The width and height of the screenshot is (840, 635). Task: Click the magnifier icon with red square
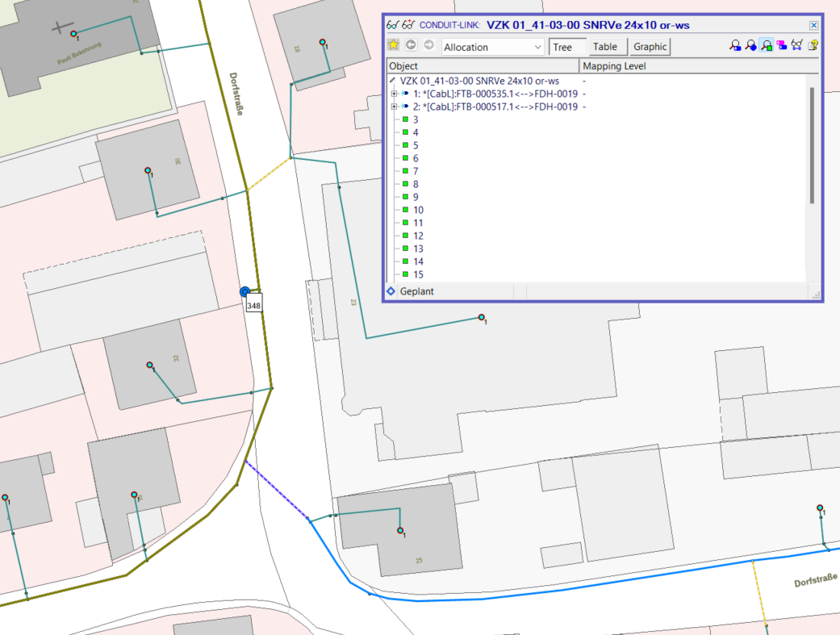(735, 47)
